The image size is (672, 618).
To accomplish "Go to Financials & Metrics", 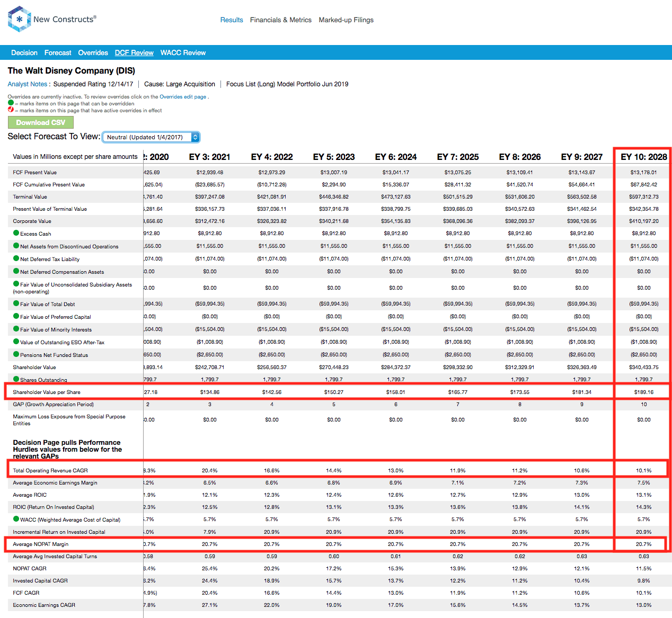I will pos(281,20).
